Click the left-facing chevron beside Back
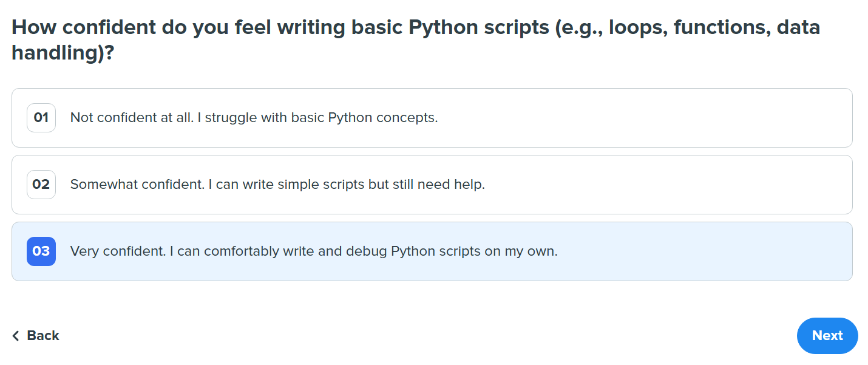The image size is (868, 365). (x=15, y=335)
